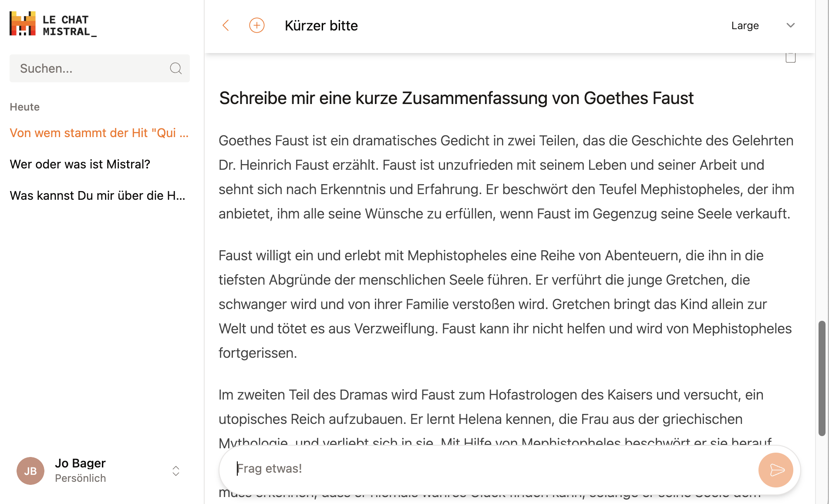Viewport: 829px width, 504px height.
Task: Send message with the paper plane button
Action: click(775, 470)
